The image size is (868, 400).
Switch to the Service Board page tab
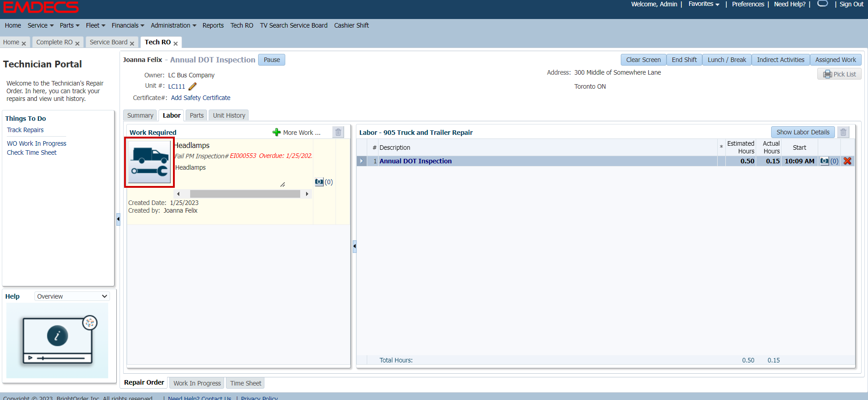[x=109, y=42]
